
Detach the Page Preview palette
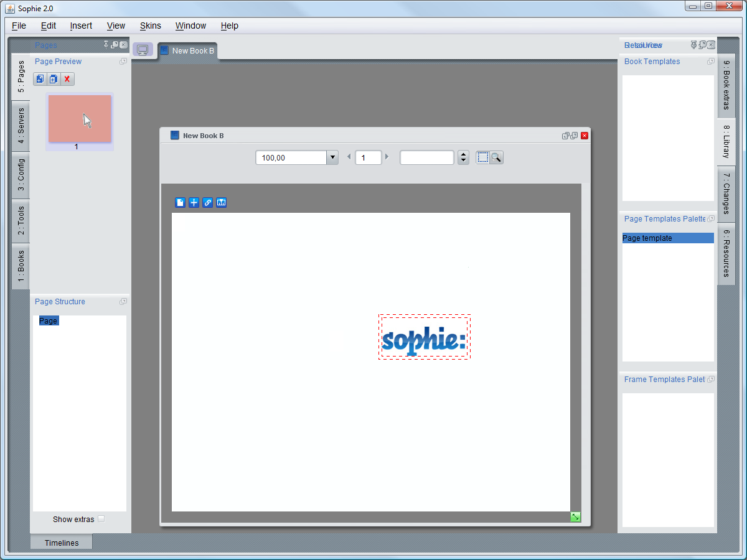pyautogui.click(x=123, y=62)
